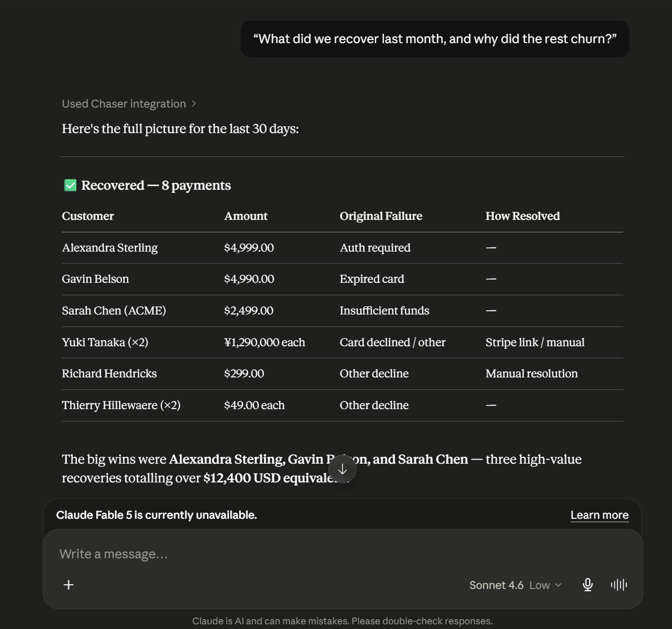Click the Auth required failure cell
This screenshot has height=629, width=672.
click(375, 248)
